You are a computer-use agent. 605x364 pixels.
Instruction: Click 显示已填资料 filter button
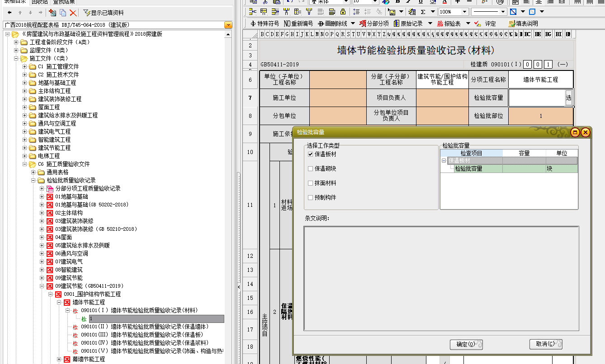(104, 13)
